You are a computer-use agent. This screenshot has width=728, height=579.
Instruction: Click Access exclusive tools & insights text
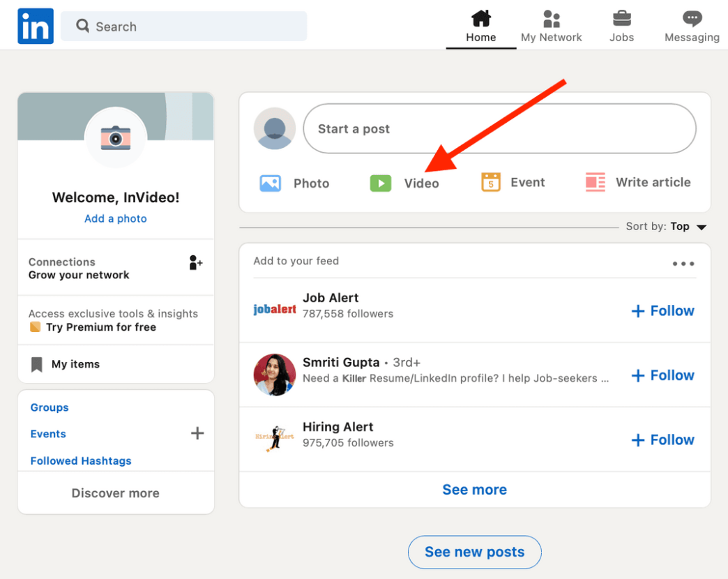113,314
